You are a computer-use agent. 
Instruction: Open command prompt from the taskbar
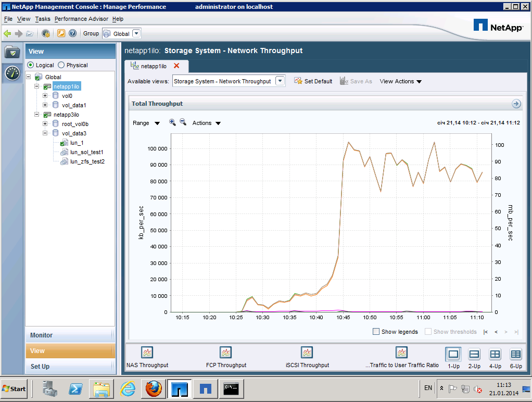pyautogui.click(x=231, y=389)
